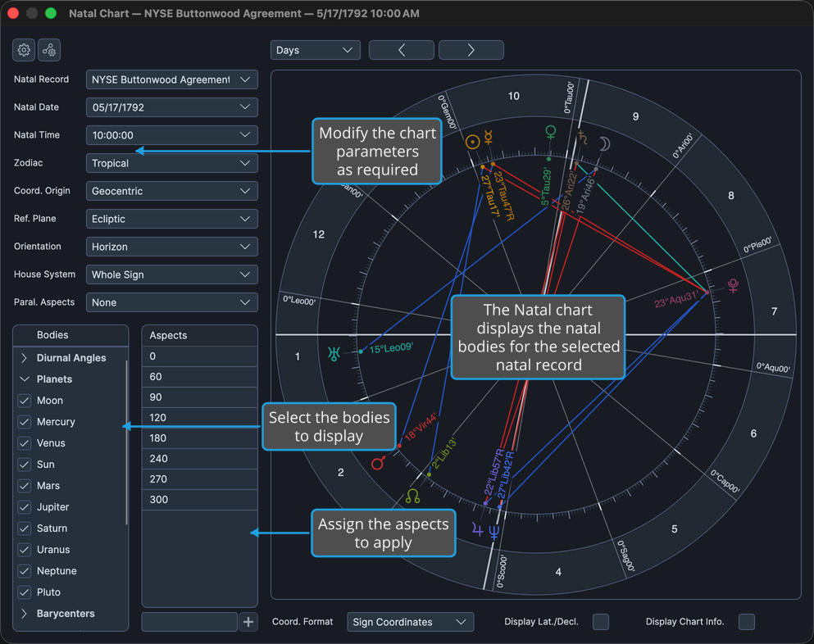Click the Bodies list scrollbar
This screenshot has height=644, width=814.
126,442
